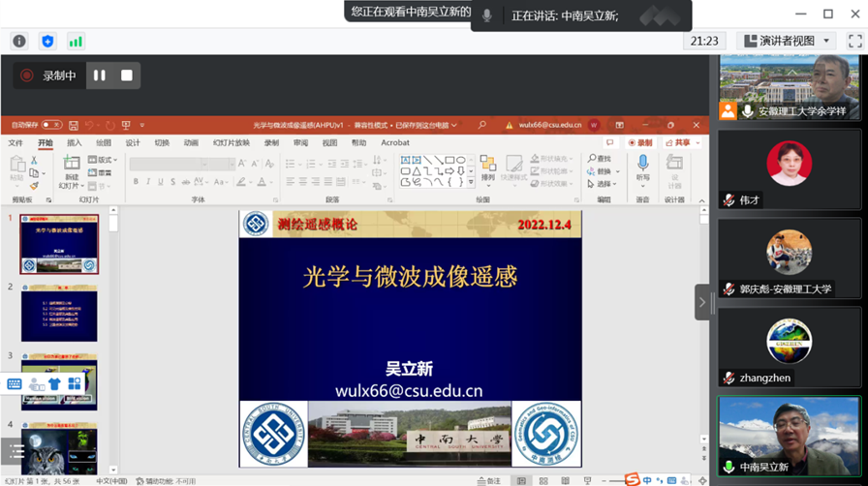This screenshot has height=486, width=868.
Task: Open the 演讲者视图 view dropdown
Action: (787, 41)
